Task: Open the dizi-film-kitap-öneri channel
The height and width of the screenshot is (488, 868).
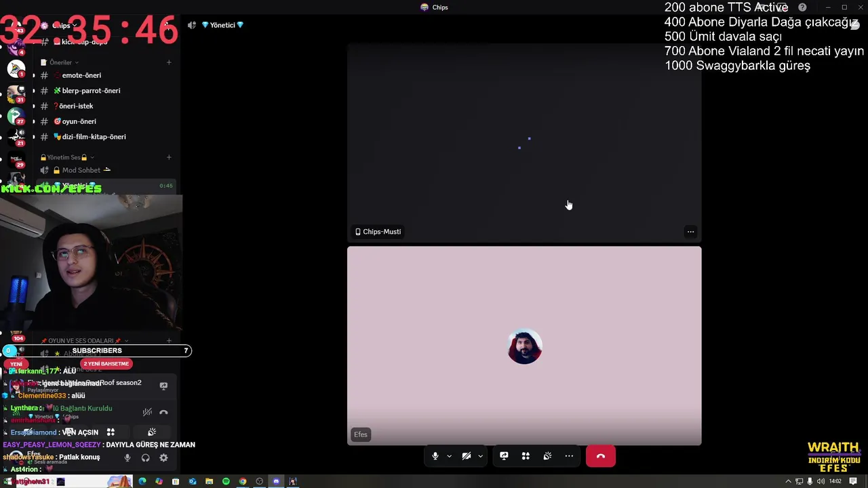Action: (94, 137)
